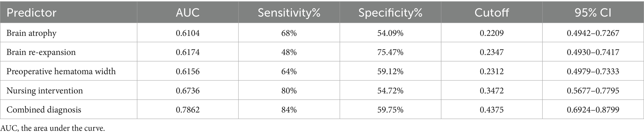Image resolution: width=644 pixels, height=135 pixels.
Task: Select the 84% sensitivity cell
Action: pyautogui.click(x=289, y=110)
